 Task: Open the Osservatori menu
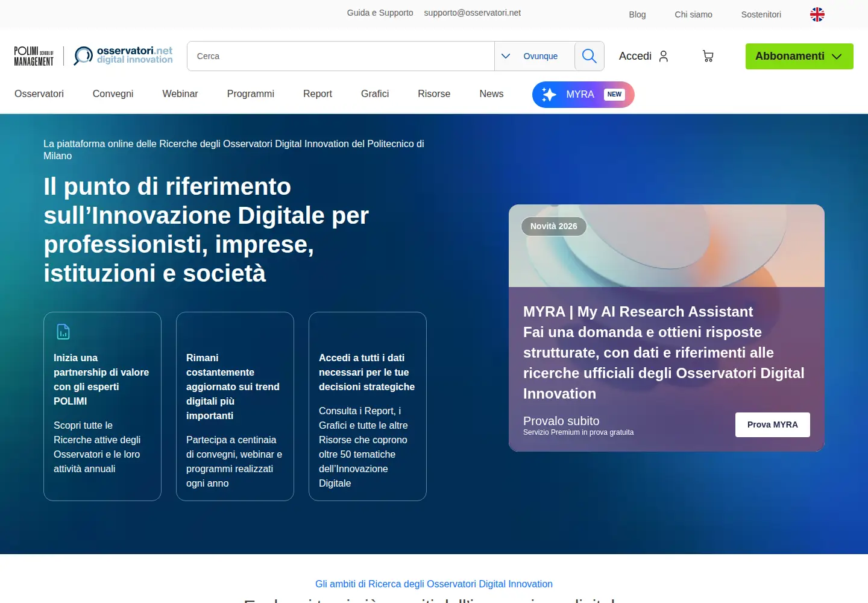click(x=39, y=94)
